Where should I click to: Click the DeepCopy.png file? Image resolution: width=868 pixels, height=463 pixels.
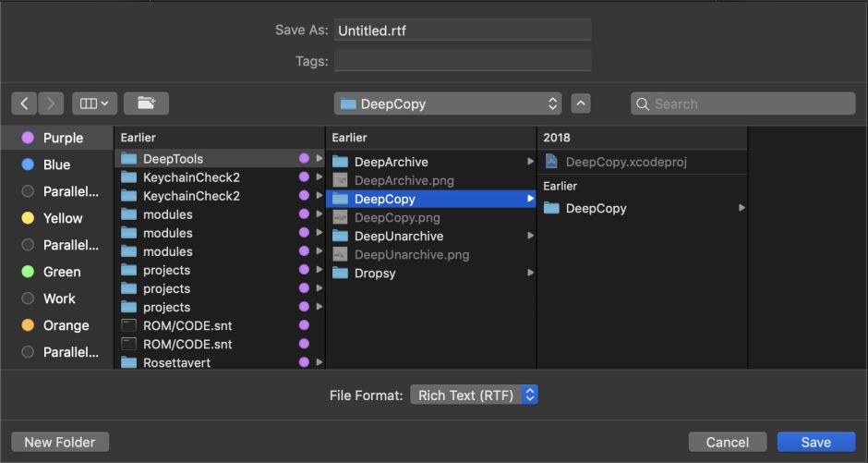coord(431,218)
